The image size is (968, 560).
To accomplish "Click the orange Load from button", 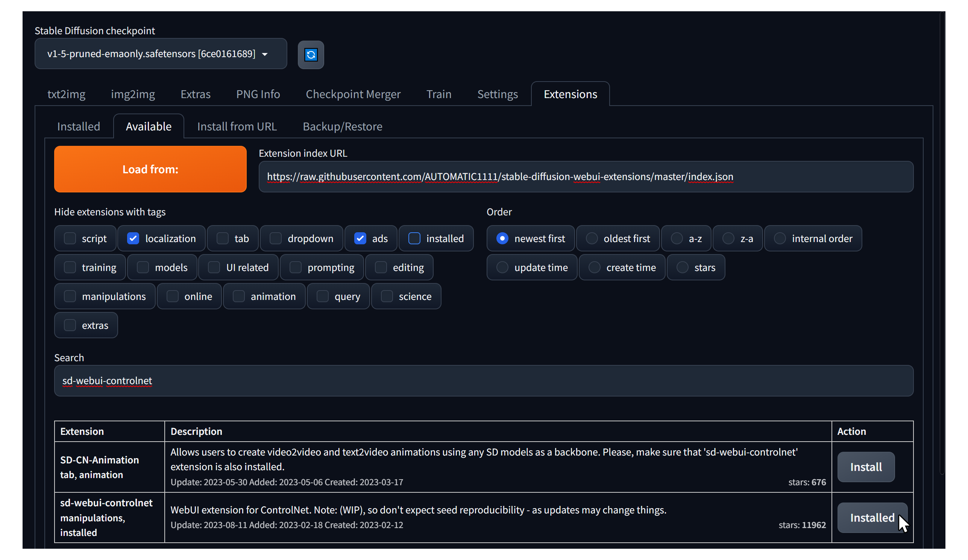I will [x=150, y=169].
